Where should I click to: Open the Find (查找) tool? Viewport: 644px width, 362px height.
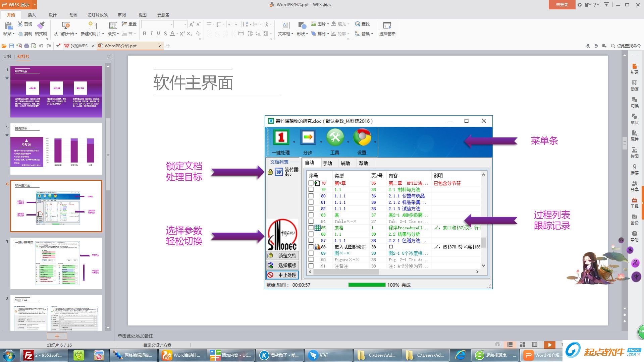(362, 24)
